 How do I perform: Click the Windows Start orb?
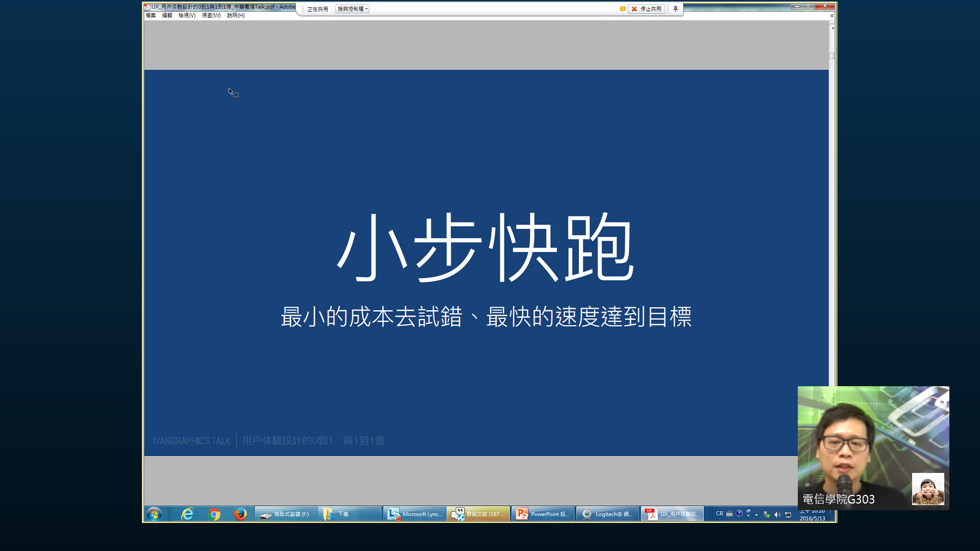click(154, 514)
